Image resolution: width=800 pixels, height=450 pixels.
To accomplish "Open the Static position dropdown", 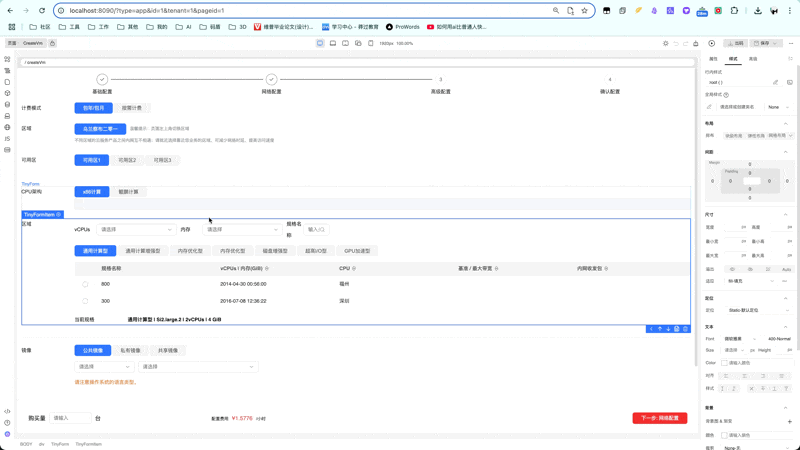I will click(x=758, y=310).
